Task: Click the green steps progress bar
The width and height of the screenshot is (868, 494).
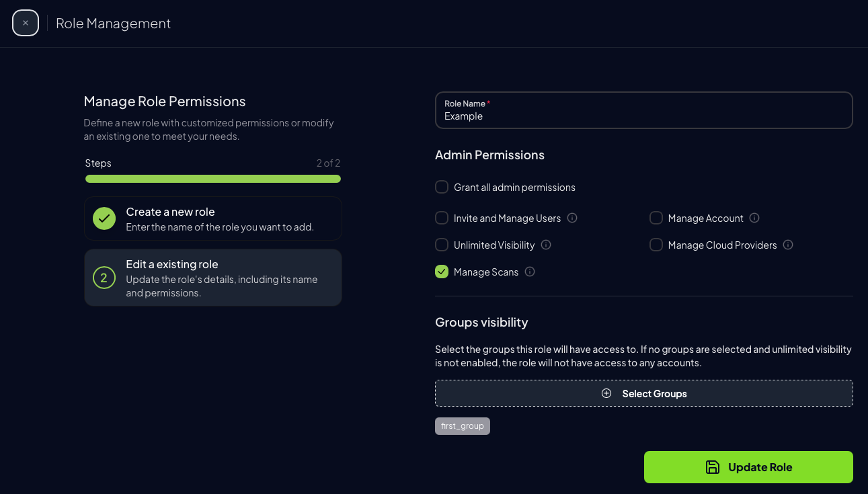Action: [x=212, y=179]
